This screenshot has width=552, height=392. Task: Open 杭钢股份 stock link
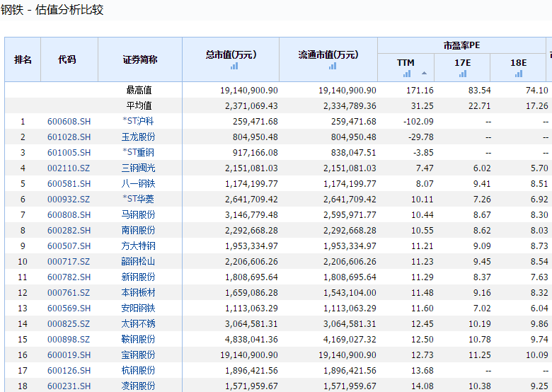click(x=138, y=370)
